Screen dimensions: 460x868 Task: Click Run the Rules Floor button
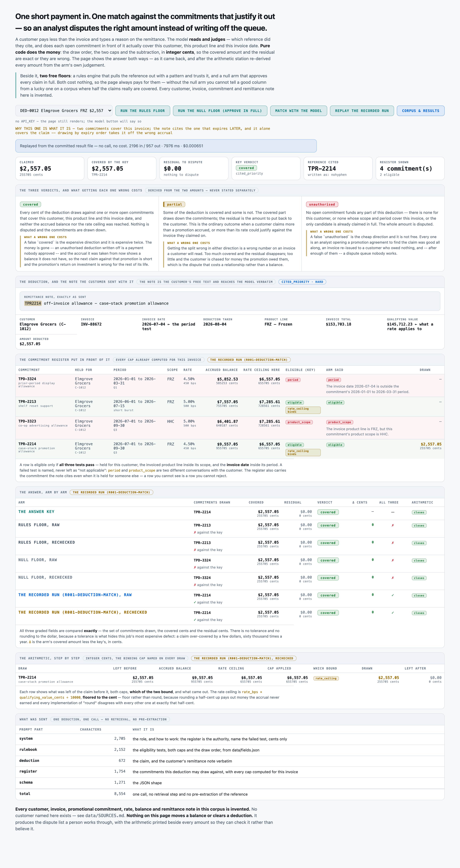point(142,110)
